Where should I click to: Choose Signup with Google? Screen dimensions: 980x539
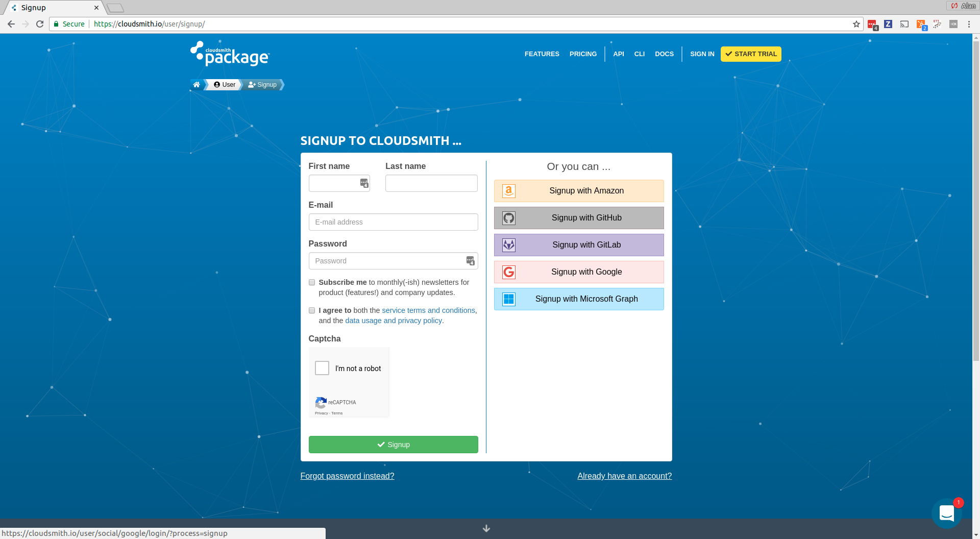point(579,272)
